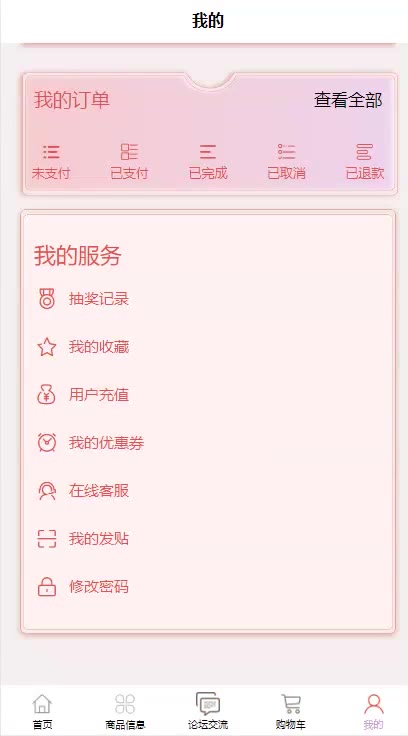Image resolution: width=408 pixels, height=736 pixels.
Task: Go to the 论坛交流 forum tab
Action: point(208,712)
